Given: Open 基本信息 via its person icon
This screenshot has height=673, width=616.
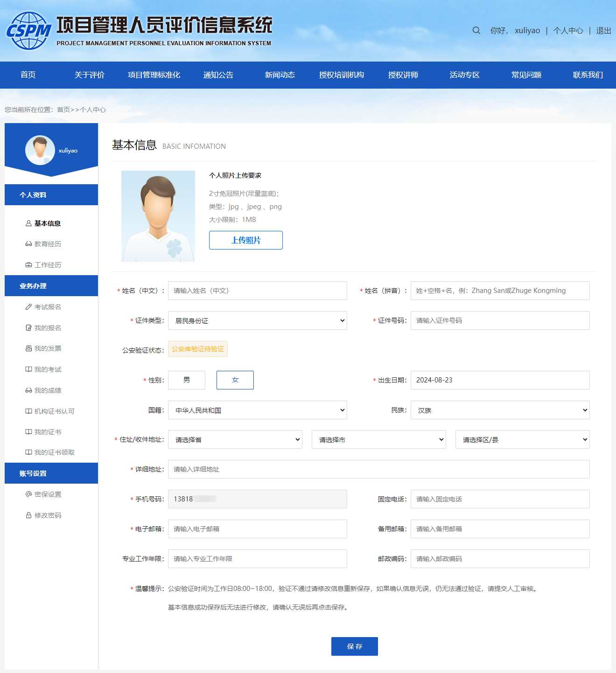Looking at the screenshot, I should point(28,223).
